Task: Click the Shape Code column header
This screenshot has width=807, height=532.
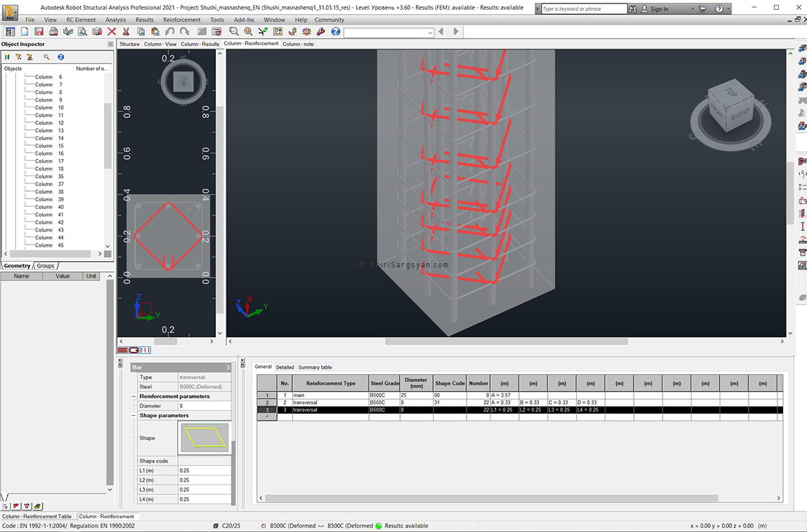Action: coord(450,384)
